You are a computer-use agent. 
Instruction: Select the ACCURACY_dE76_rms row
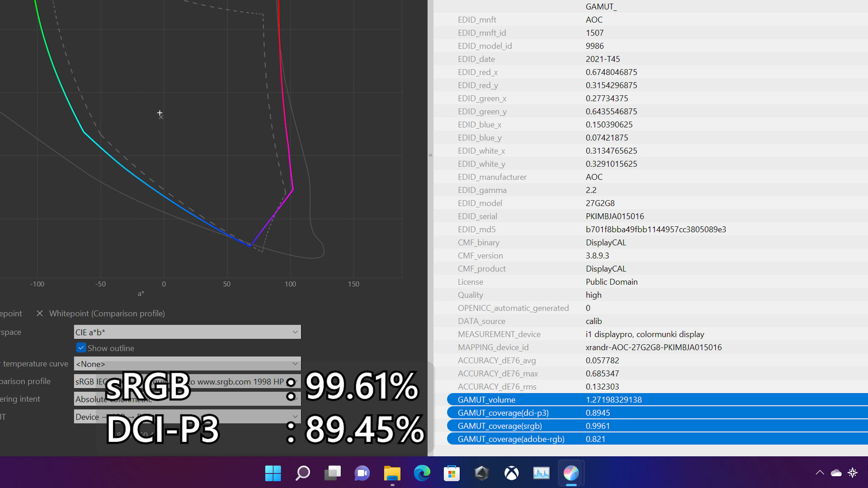pyautogui.click(x=651, y=386)
